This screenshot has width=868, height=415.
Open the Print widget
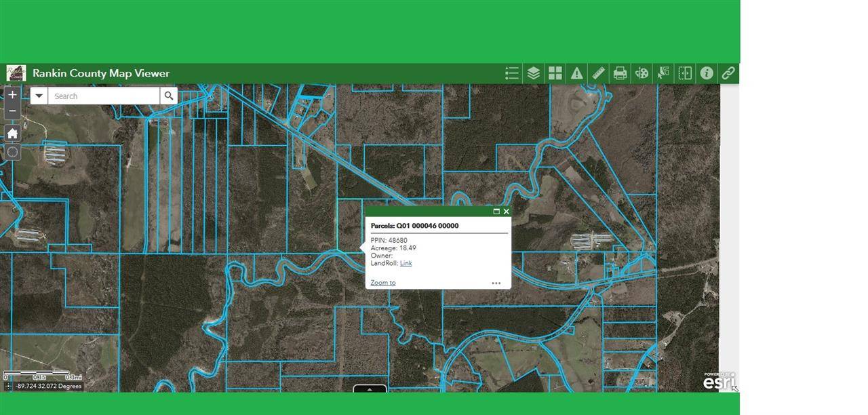(x=620, y=73)
